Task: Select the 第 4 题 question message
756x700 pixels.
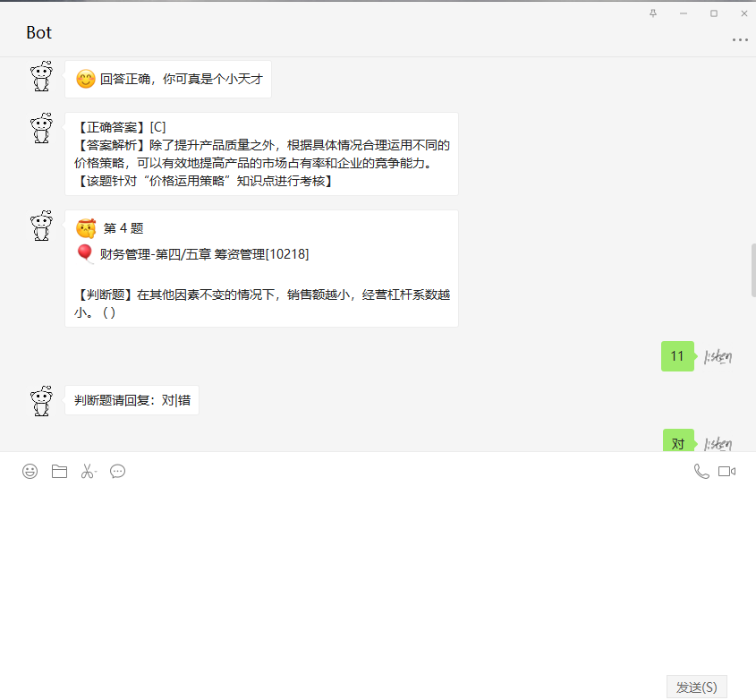Action: (x=261, y=269)
